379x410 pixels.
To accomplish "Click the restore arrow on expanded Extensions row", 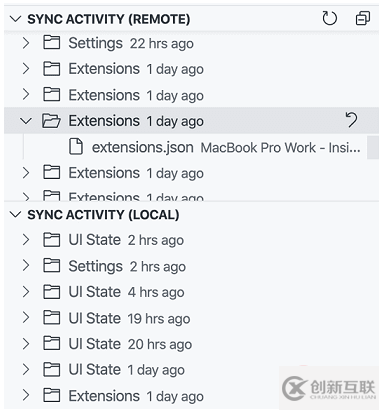I will pos(351,120).
